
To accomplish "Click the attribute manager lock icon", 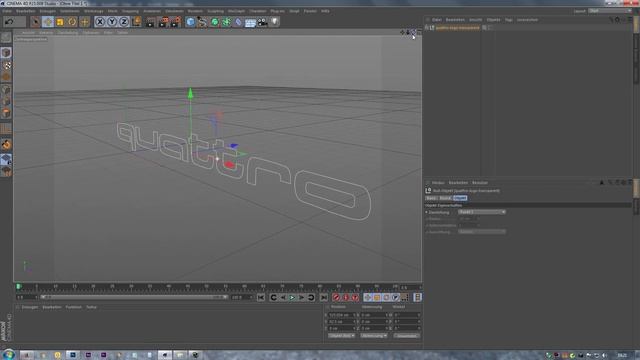I will point(617,182).
